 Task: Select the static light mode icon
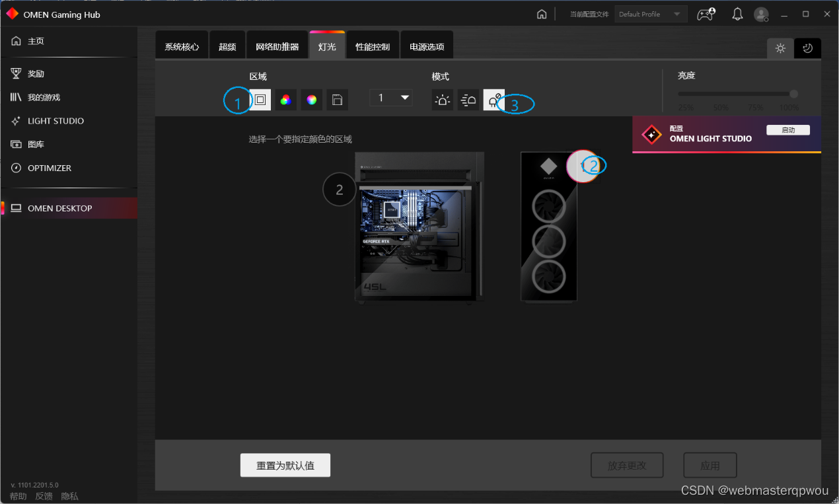[443, 100]
